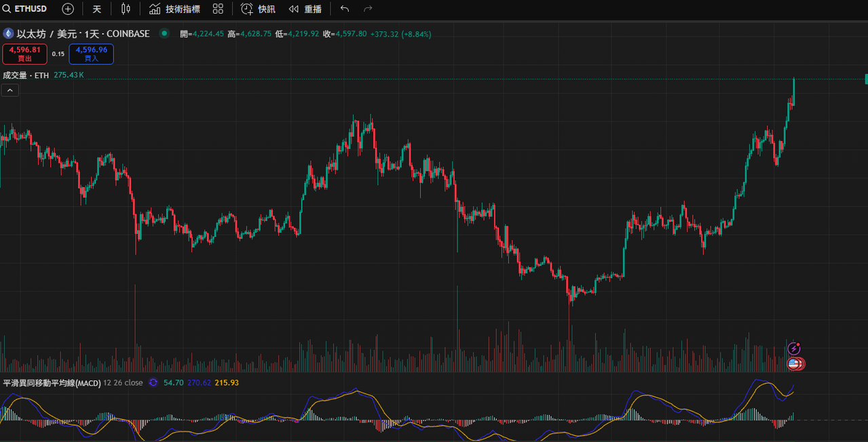Open the candlestick chart type selector
This screenshot has height=442, width=868.
[126, 9]
